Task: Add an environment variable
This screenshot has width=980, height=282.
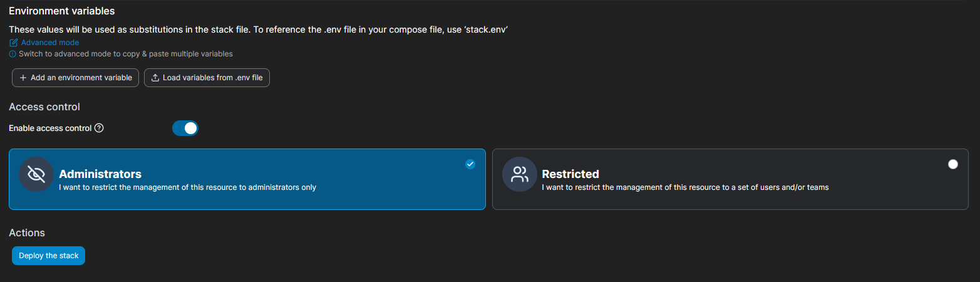Action: pos(75,78)
